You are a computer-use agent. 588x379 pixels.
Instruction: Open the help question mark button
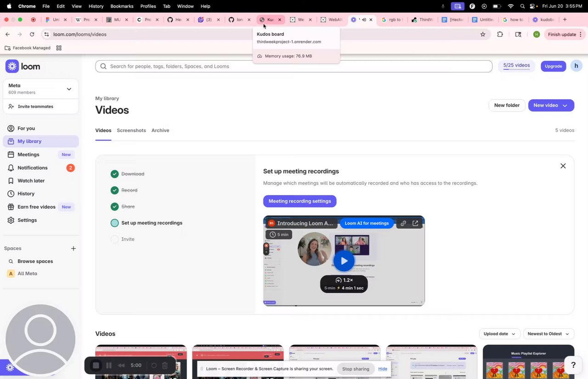(x=573, y=365)
